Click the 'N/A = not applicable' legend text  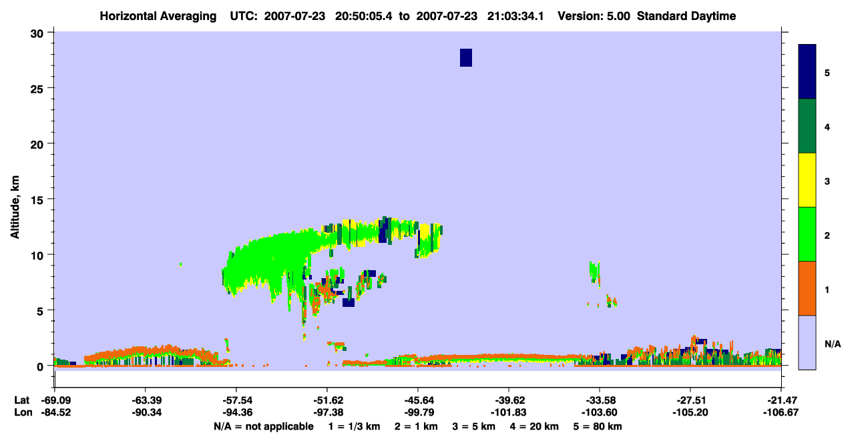263,426
